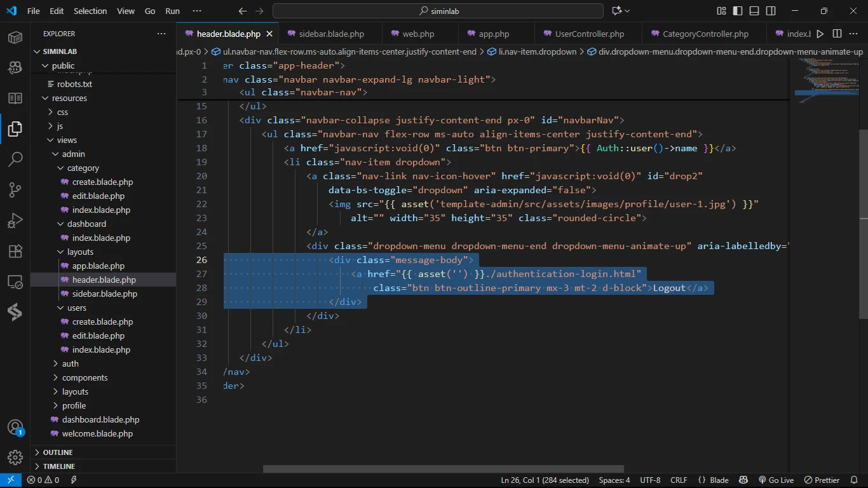Screen dimensions: 868x488
Task: Open the Run and Debug view
Action: 15,220
